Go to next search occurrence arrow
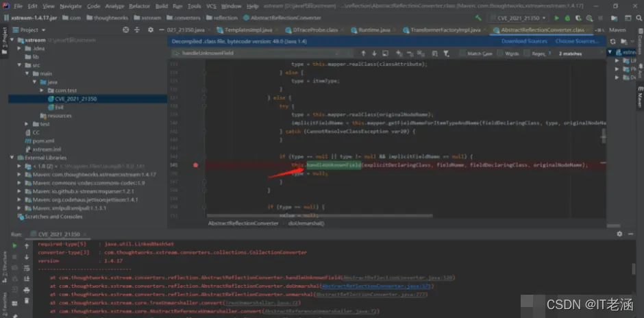This screenshot has width=644, height=318. tap(374, 53)
